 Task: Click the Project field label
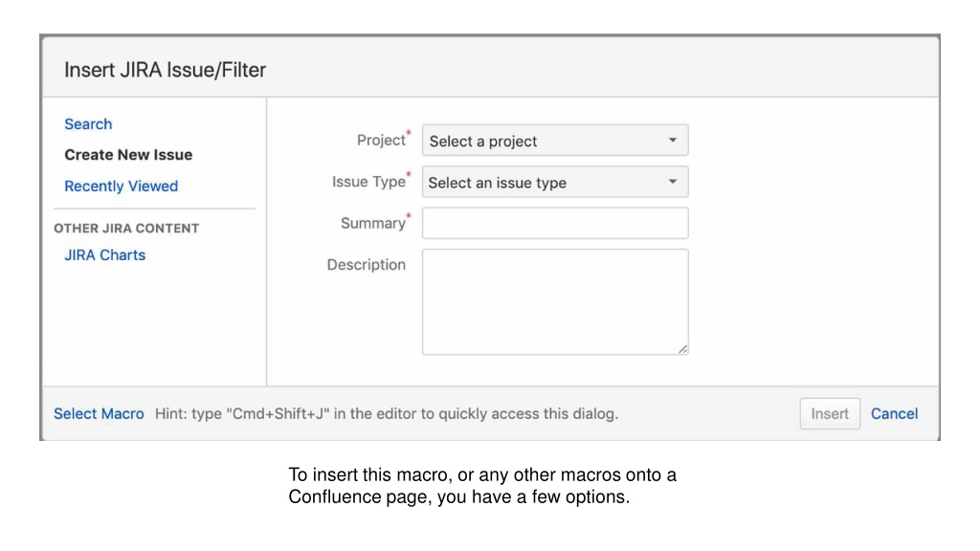(381, 140)
